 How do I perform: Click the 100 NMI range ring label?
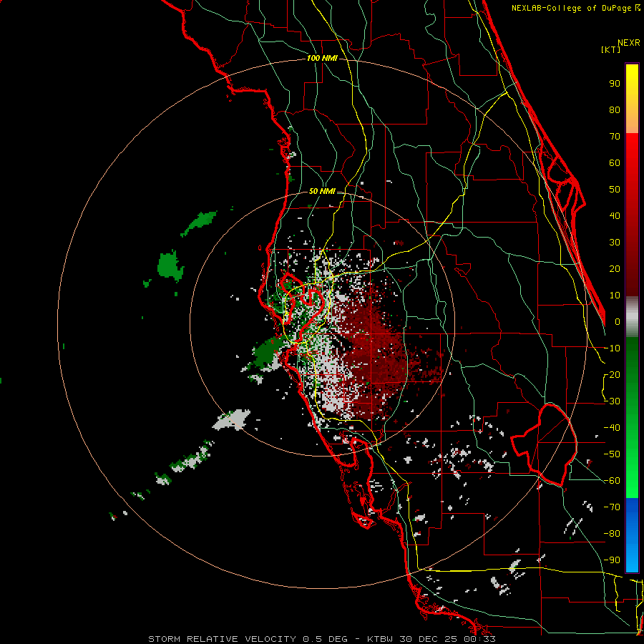(x=322, y=58)
